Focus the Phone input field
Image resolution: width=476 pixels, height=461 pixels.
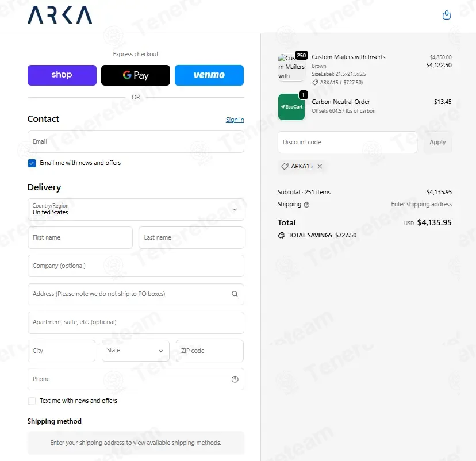(136, 379)
